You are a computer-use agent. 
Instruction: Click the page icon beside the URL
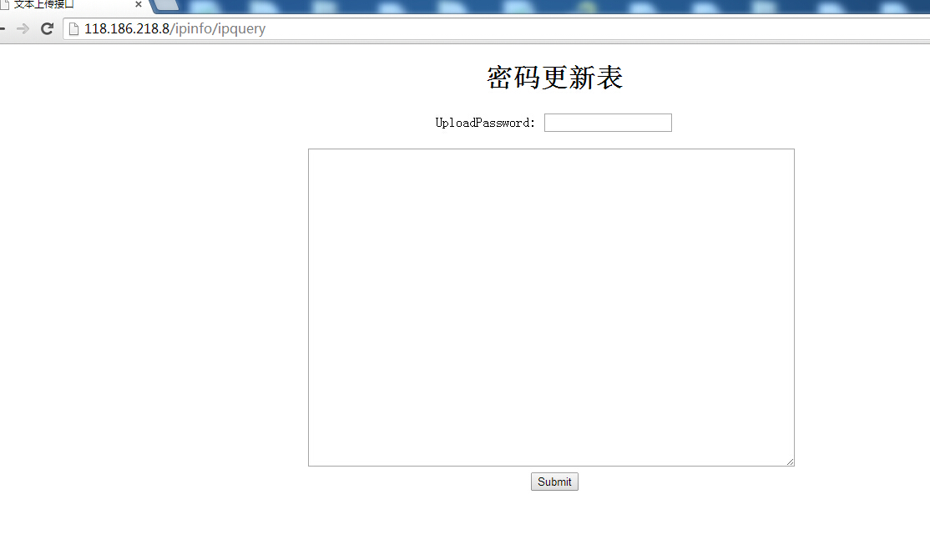click(73, 28)
